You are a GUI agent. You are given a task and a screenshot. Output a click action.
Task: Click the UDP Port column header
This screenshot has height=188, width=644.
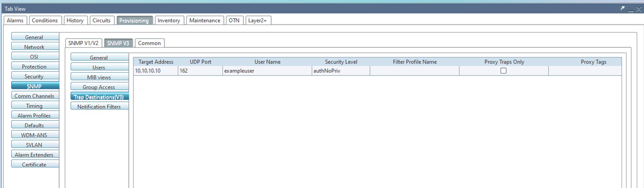click(200, 62)
